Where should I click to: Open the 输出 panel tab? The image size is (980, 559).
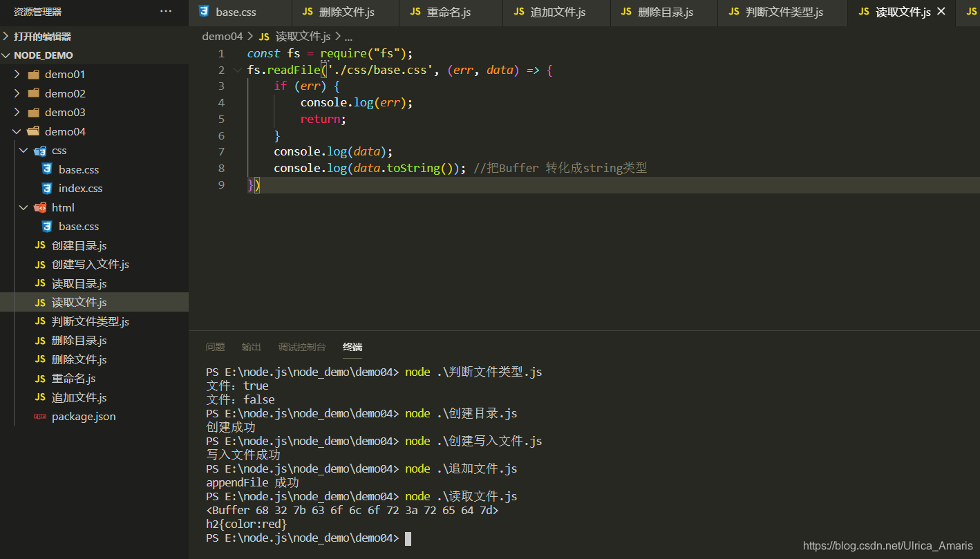(x=252, y=347)
